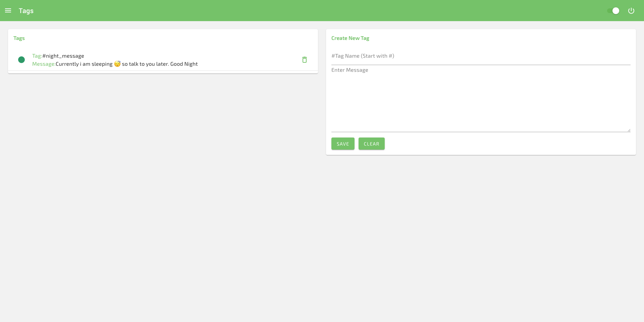Toggle the switch in the top bar
The height and width of the screenshot is (322, 644).
coord(613,11)
